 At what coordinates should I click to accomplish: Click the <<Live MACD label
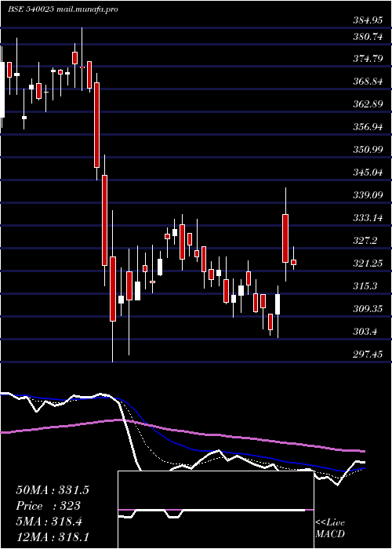[330, 529]
